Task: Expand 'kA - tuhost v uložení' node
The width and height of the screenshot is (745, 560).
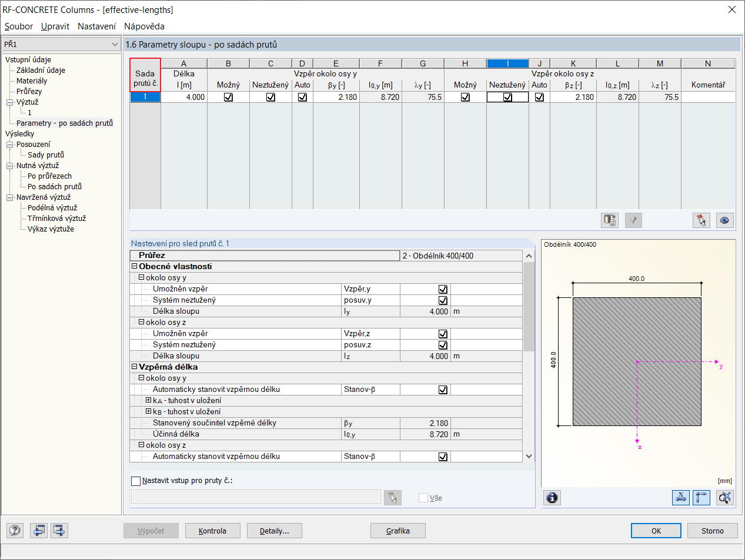Action: 149,401
